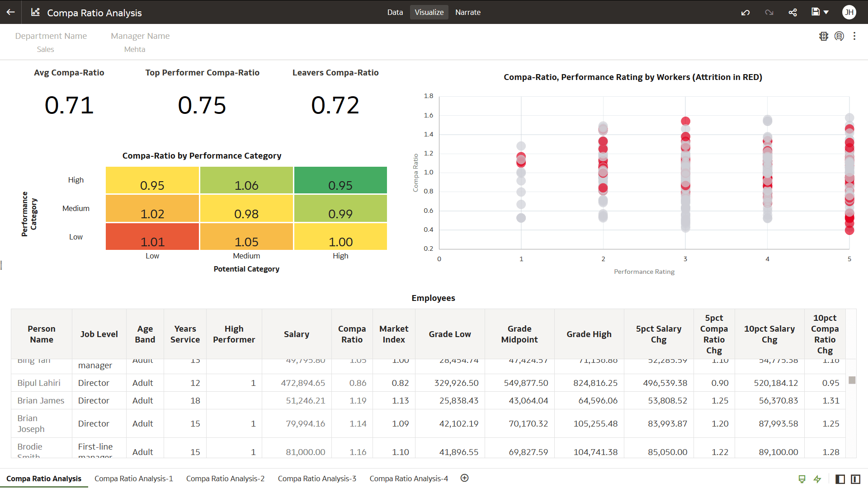This screenshot has width=868, height=488.
Task: Add a new canvas with plus icon
Action: click(464, 478)
